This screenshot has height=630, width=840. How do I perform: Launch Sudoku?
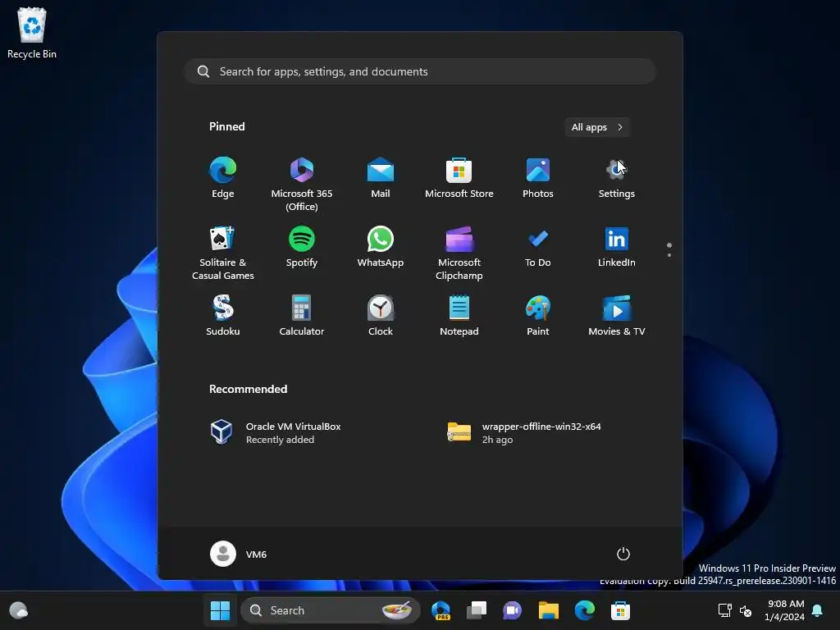coord(223,316)
